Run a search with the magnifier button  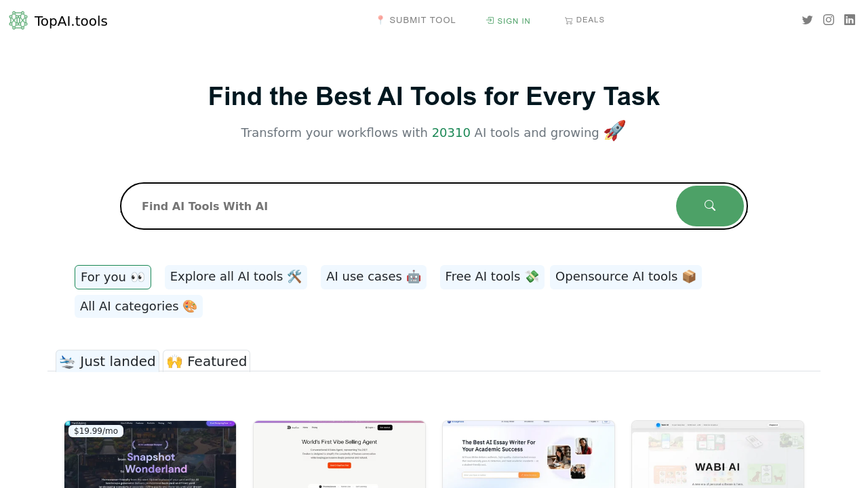709,206
